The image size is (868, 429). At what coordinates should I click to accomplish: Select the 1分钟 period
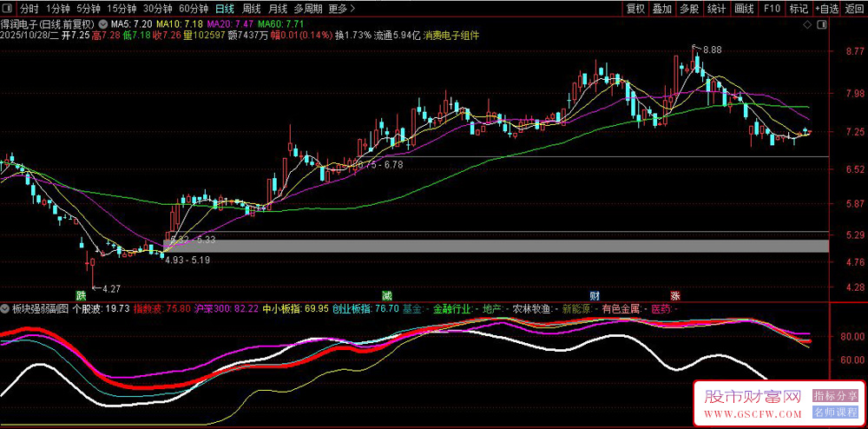coord(57,9)
